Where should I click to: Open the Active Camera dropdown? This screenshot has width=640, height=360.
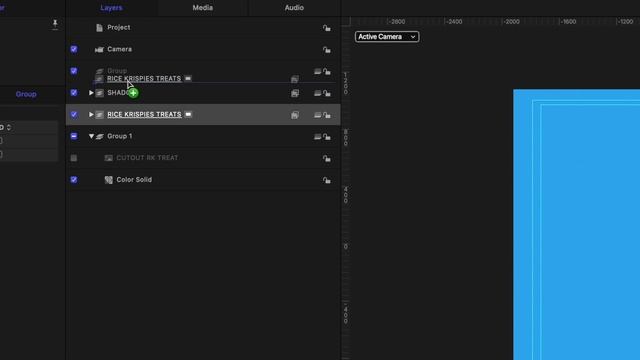387,37
